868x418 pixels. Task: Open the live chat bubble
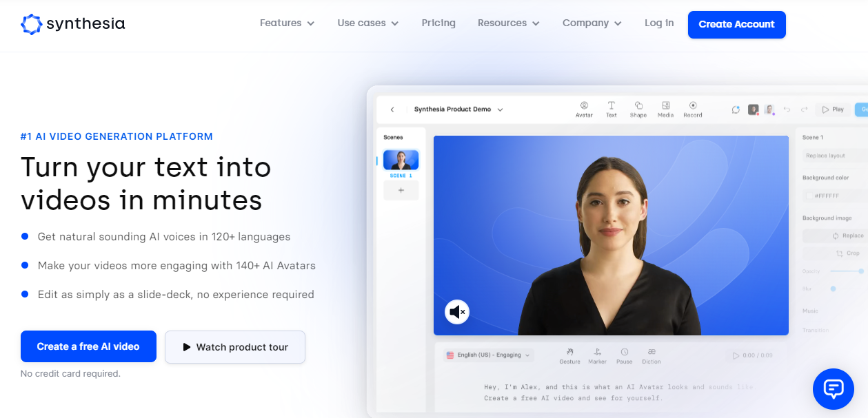tap(834, 389)
